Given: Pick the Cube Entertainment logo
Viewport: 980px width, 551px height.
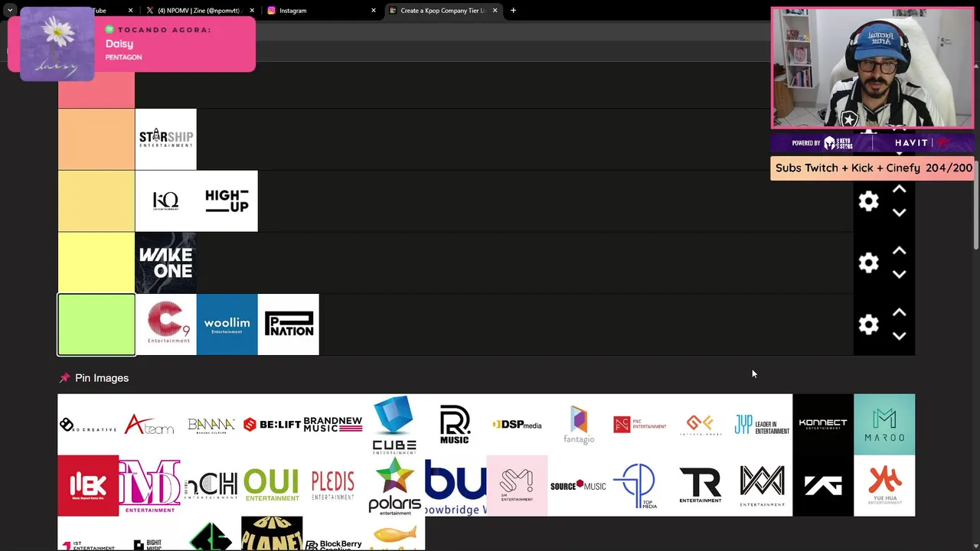Looking at the screenshot, I should click(x=394, y=425).
